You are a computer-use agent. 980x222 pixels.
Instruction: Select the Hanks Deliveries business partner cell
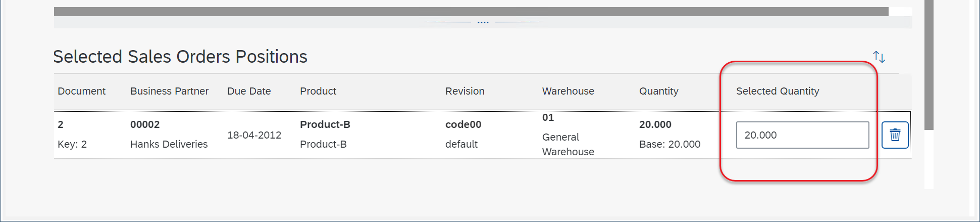point(169,144)
